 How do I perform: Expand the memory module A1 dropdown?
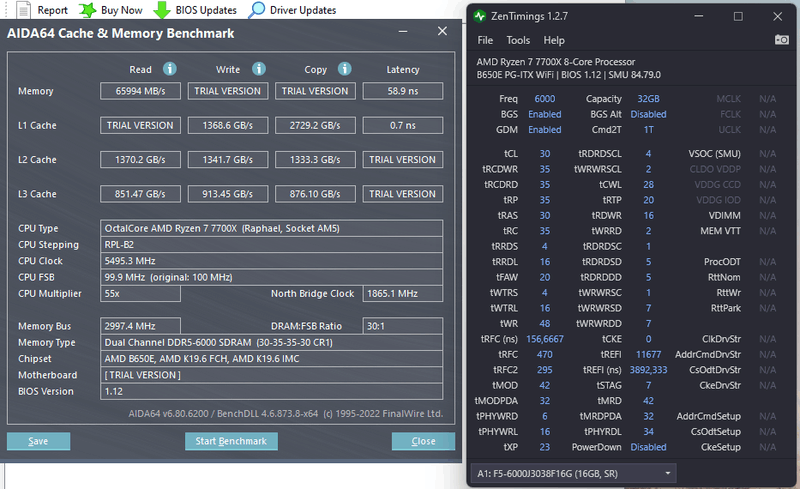pos(667,474)
